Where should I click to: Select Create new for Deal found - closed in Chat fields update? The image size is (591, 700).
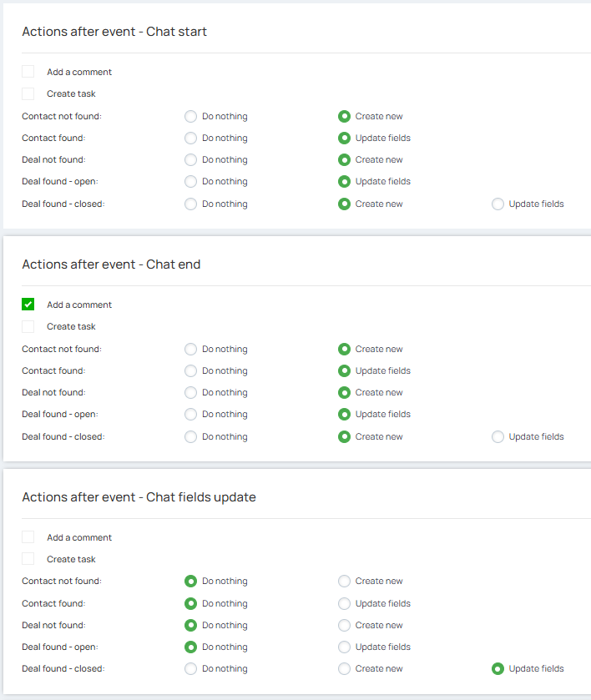coord(344,668)
